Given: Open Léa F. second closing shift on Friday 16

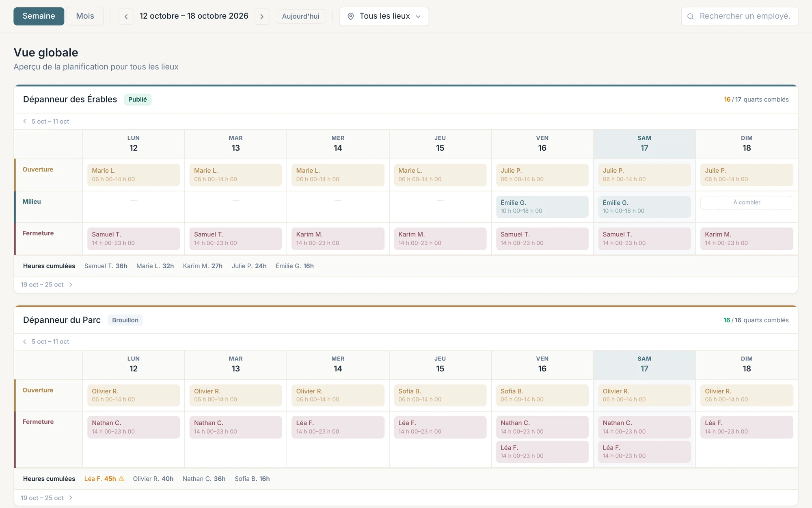Looking at the screenshot, I should pyautogui.click(x=542, y=452).
